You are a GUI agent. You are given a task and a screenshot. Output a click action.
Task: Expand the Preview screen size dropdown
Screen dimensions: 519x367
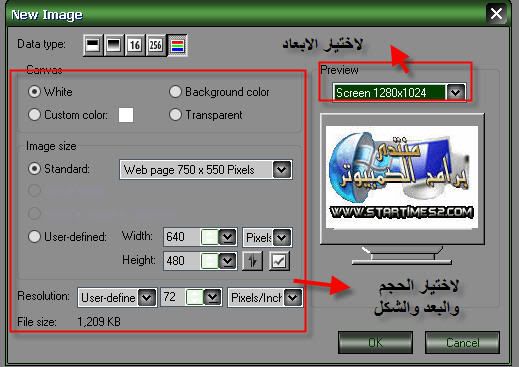(456, 92)
